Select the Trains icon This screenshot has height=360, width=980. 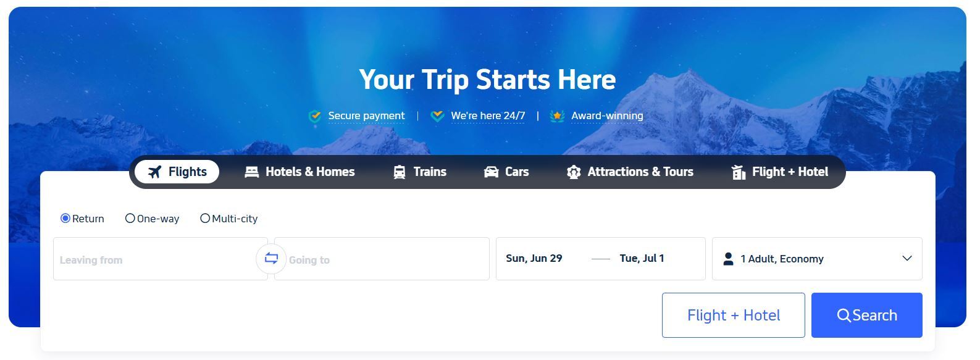(399, 172)
